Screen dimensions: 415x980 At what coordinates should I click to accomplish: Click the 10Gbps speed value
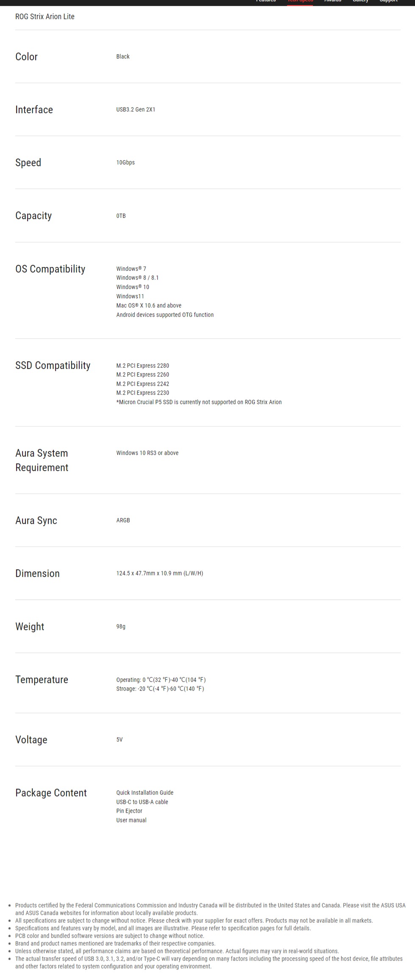[x=125, y=162]
